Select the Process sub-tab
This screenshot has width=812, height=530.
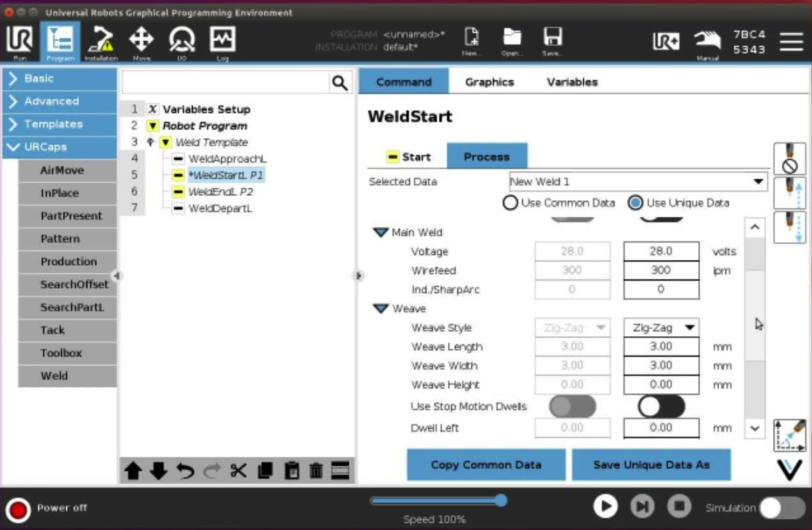pyautogui.click(x=487, y=156)
